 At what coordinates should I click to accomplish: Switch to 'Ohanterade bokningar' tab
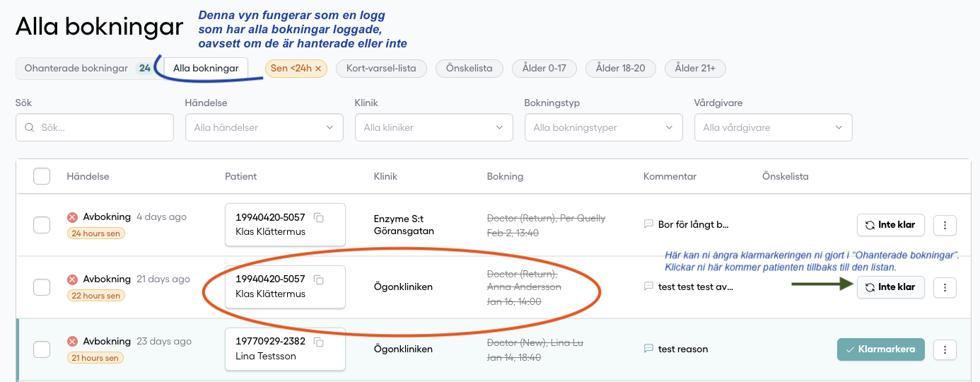tap(76, 69)
